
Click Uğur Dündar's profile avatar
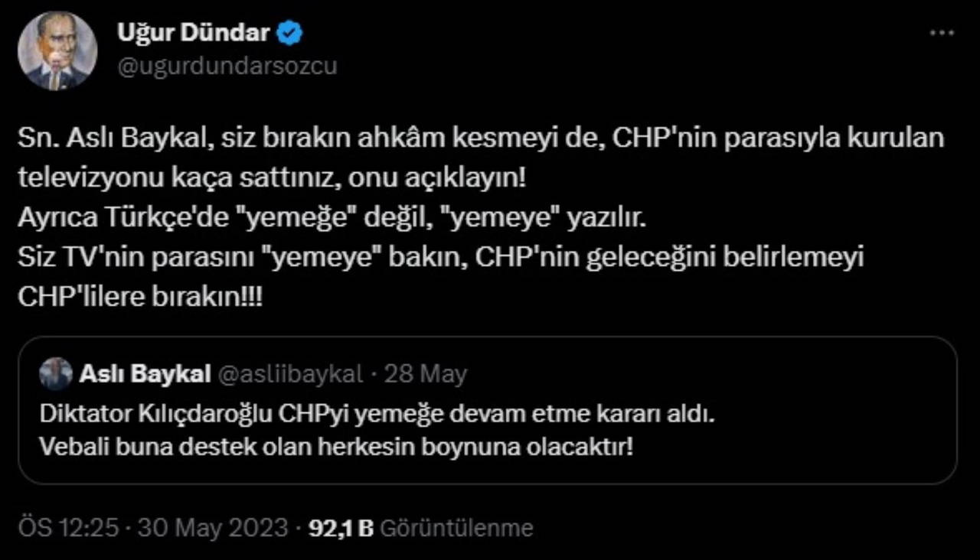pos(57,50)
